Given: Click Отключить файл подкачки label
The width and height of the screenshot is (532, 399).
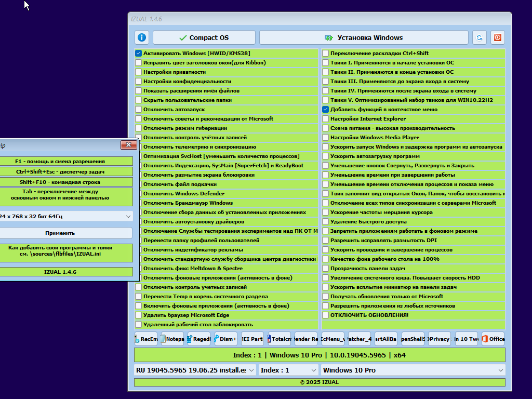Looking at the screenshot, I should pos(180,184).
